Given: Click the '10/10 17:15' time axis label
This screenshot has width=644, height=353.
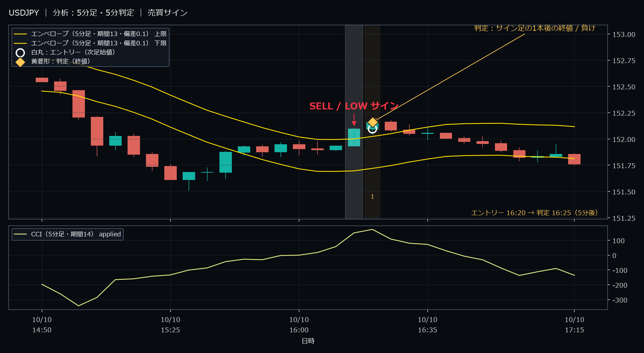Looking at the screenshot, I should (x=575, y=325).
